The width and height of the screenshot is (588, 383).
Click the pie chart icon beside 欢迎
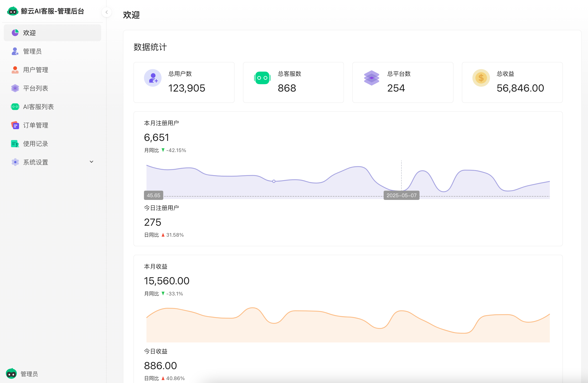[x=15, y=33]
